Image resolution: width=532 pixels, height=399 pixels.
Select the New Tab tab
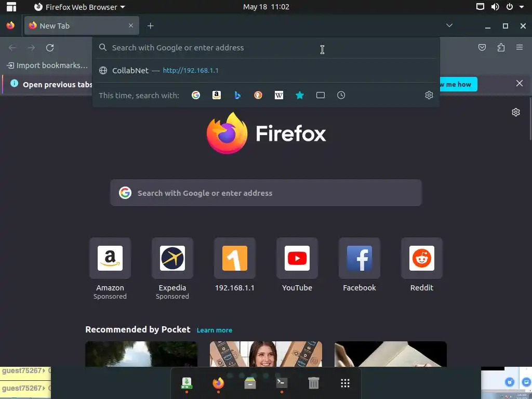point(82,26)
